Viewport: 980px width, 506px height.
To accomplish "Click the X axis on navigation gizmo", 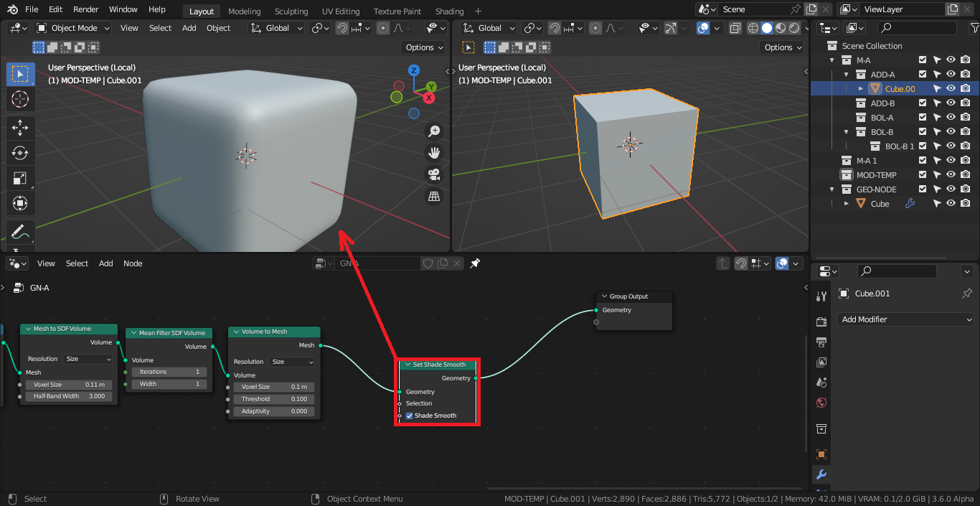I will (x=429, y=98).
